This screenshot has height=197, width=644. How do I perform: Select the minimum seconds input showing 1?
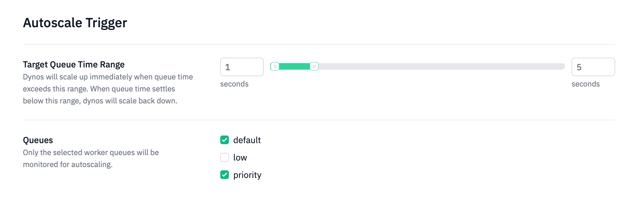coord(241,67)
